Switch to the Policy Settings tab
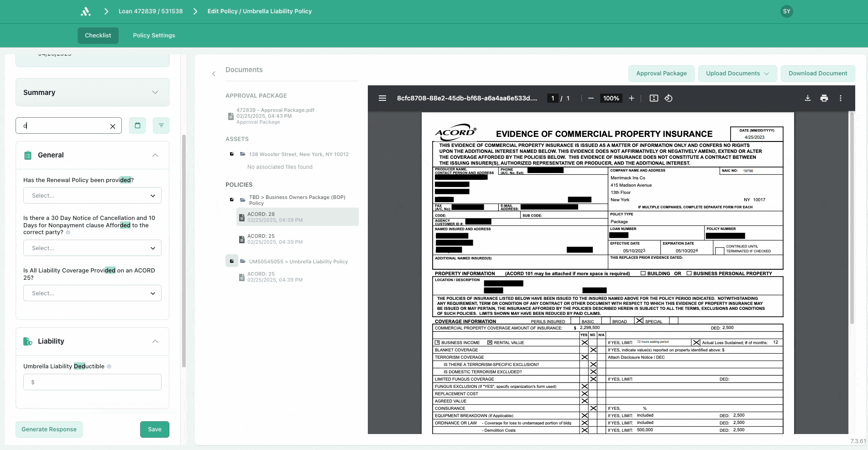This screenshot has height=450, width=868. pyautogui.click(x=154, y=36)
